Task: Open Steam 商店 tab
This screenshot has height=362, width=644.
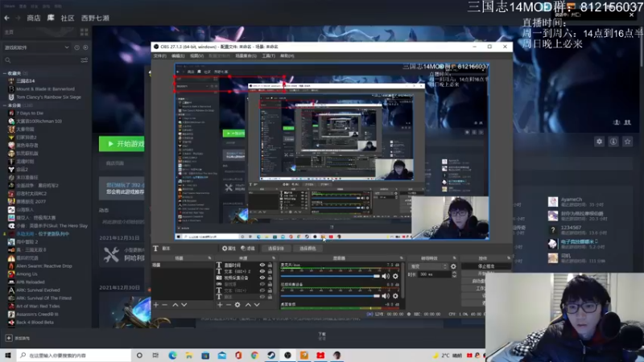Action: pos(34,18)
